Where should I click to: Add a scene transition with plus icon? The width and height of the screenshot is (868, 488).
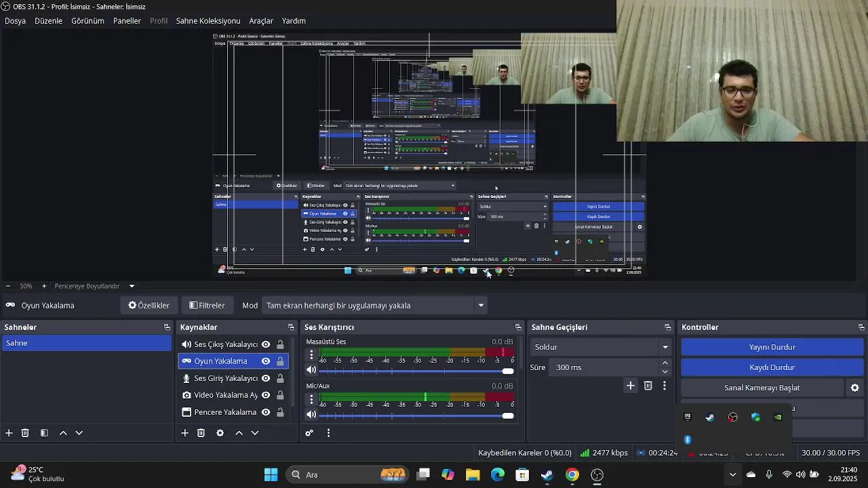tap(631, 386)
